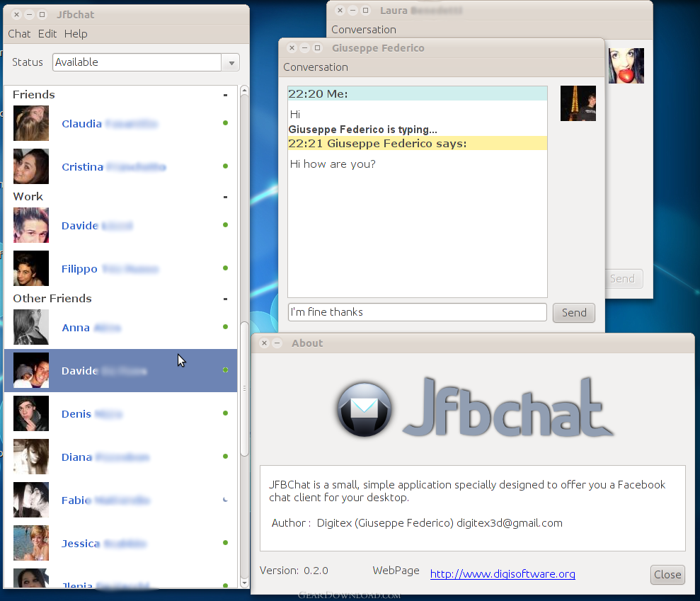Collapse the Work group
Viewport: 700px width, 601px height.
226,197
